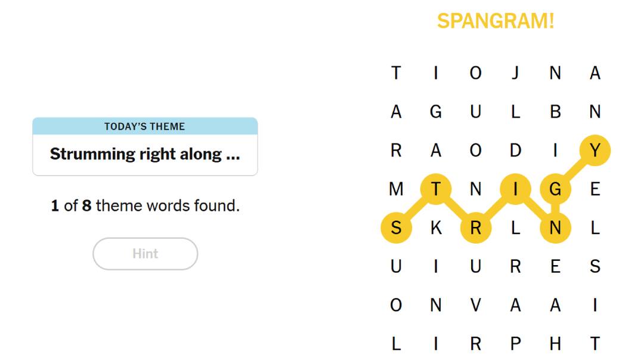Click the letter H in the bottom grid row
Screen dimensions: 644x363
point(555,344)
